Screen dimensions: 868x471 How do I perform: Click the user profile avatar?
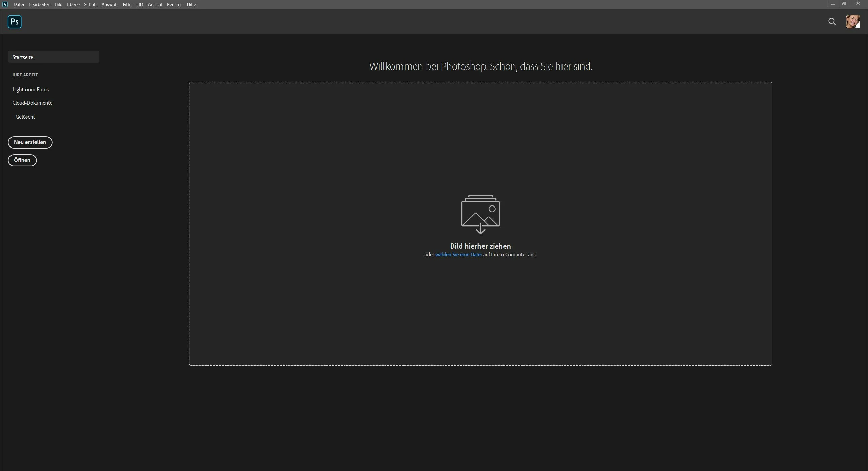click(852, 22)
